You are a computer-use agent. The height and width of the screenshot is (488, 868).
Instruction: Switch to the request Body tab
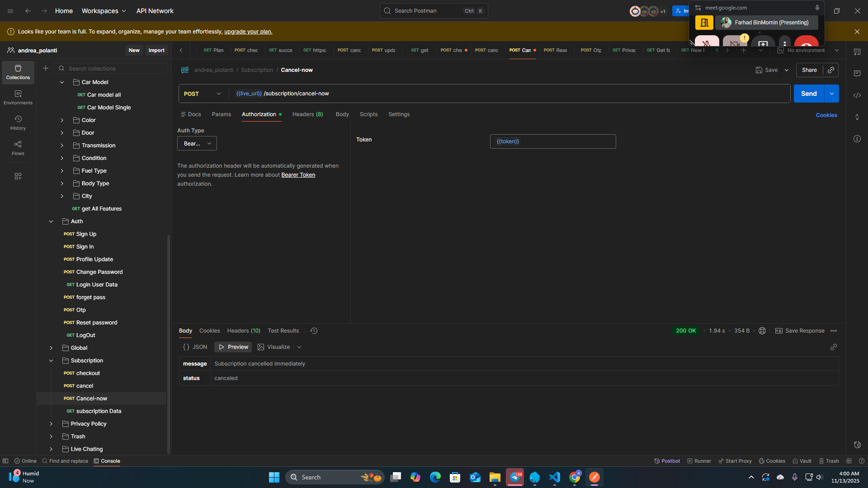(342, 114)
